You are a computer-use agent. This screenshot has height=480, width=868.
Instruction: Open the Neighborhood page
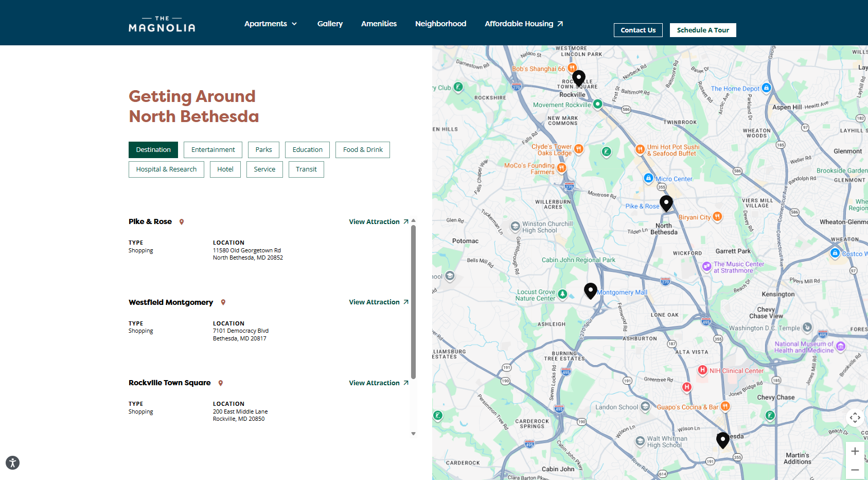tap(440, 24)
